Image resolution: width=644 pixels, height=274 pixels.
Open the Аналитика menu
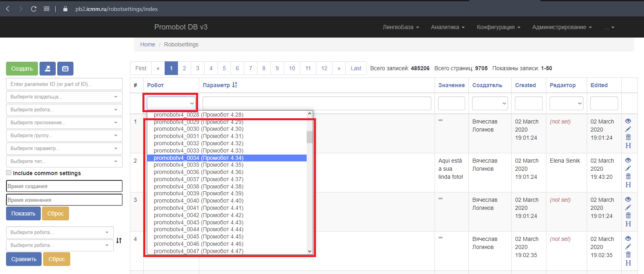tap(447, 27)
